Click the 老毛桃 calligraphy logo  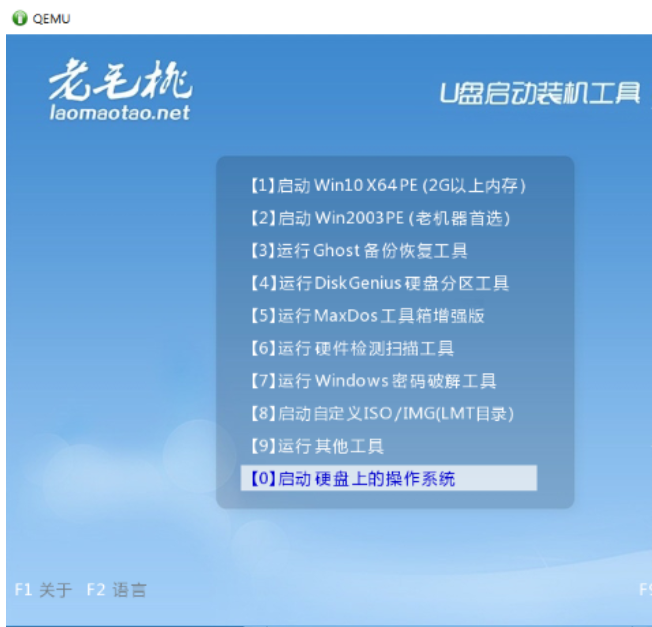tap(121, 80)
